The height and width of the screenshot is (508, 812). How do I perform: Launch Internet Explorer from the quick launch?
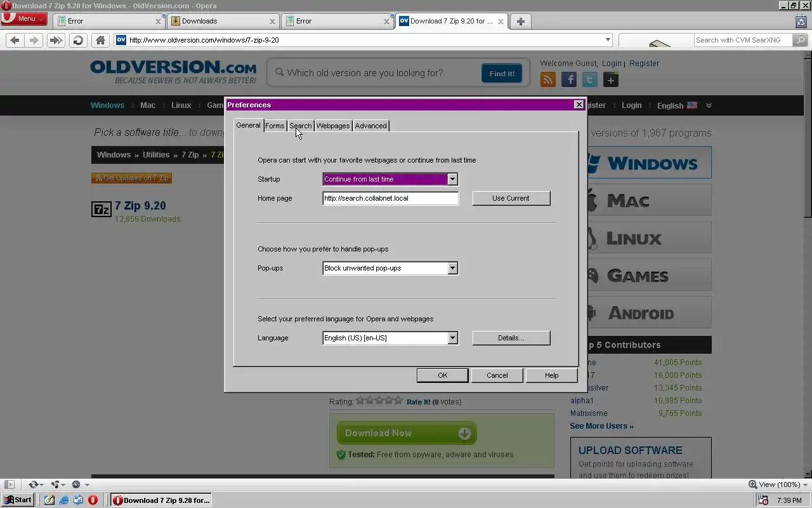pos(64,500)
